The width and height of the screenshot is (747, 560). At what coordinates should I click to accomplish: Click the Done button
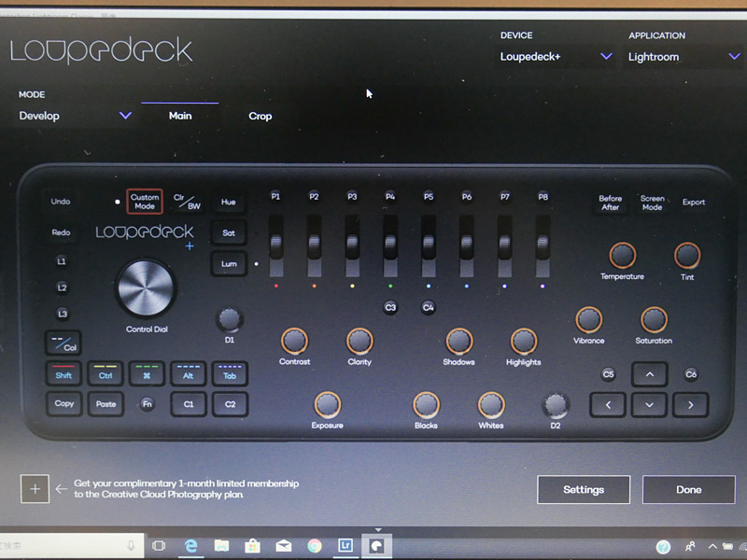(x=689, y=489)
